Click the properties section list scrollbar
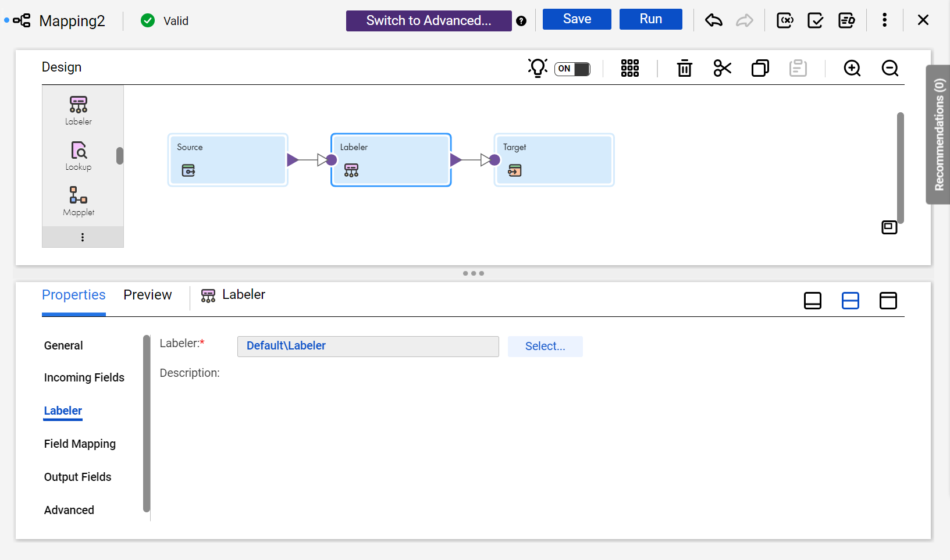The image size is (950, 560). [147, 424]
